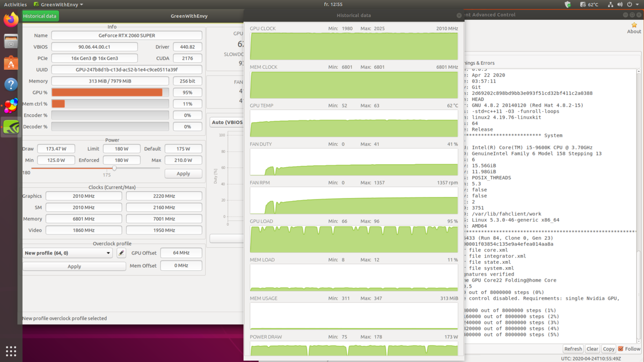Click the Memory current clock 6801 MHz
Image resolution: width=644 pixels, height=362 pixels.
(x=83, y=219)
